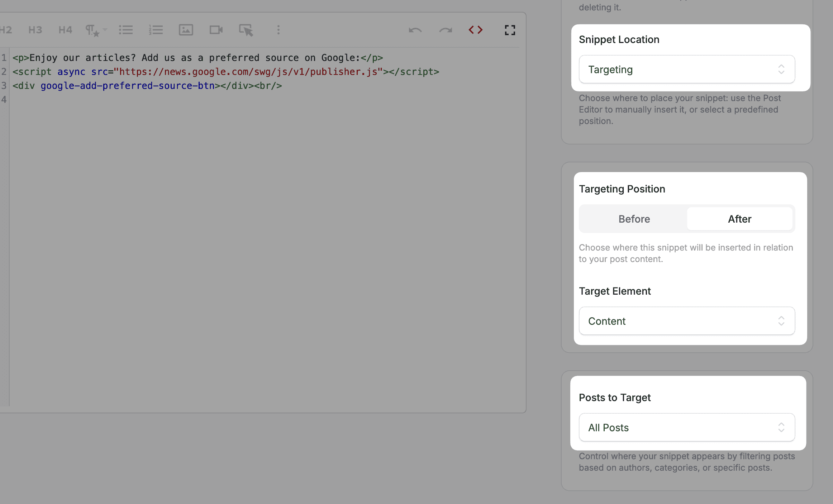Open the Posts to Target dropdown
This screenshot has height=504, width=833.
click(x=687, y=427)
